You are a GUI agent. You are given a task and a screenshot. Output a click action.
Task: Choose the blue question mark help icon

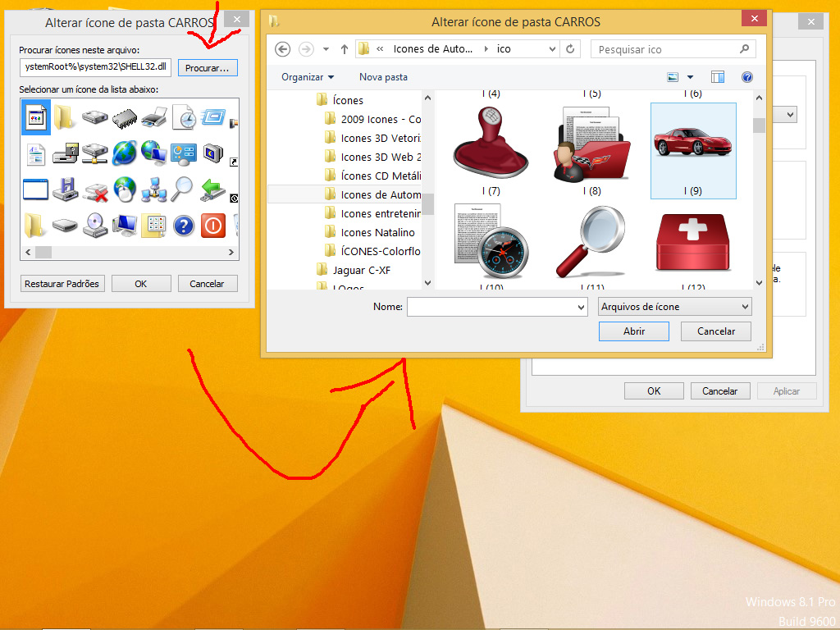point(183,226)
